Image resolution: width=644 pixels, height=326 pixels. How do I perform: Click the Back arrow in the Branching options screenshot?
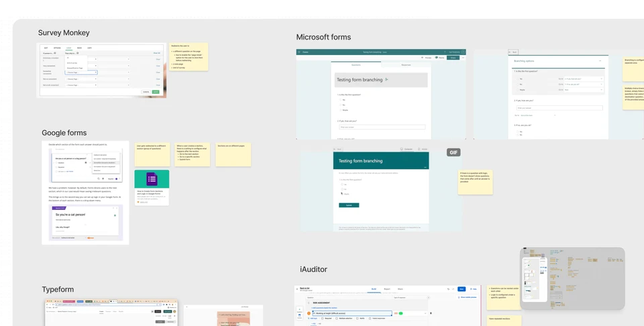[x=510, y=52]
